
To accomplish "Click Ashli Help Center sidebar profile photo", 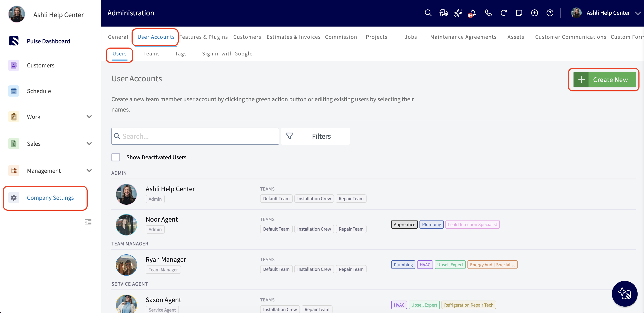I will [x=17, y=14].
